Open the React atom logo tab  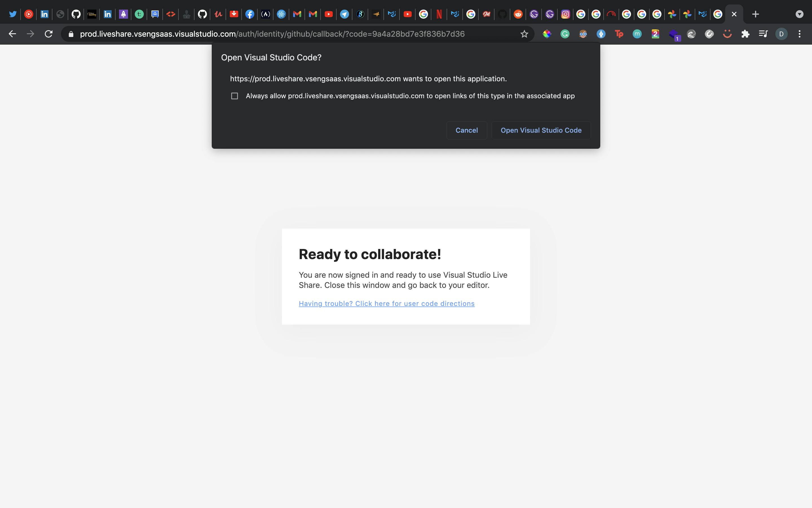tap(281, 14)
